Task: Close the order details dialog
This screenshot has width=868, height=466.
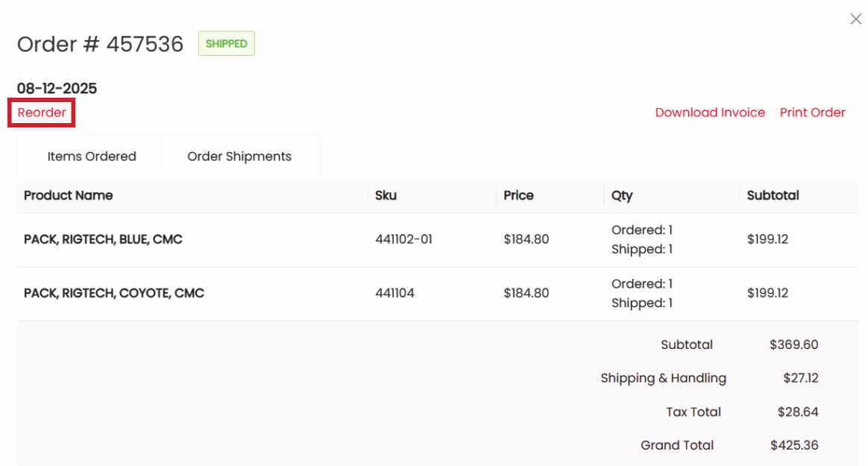Action: (x=855, y=19)
